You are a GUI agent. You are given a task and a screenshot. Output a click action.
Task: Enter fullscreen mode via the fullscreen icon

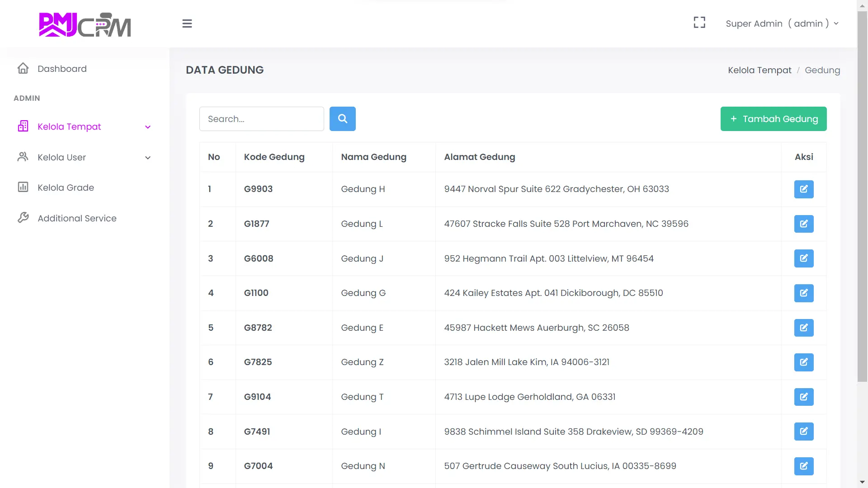click(x=699, y=23)
